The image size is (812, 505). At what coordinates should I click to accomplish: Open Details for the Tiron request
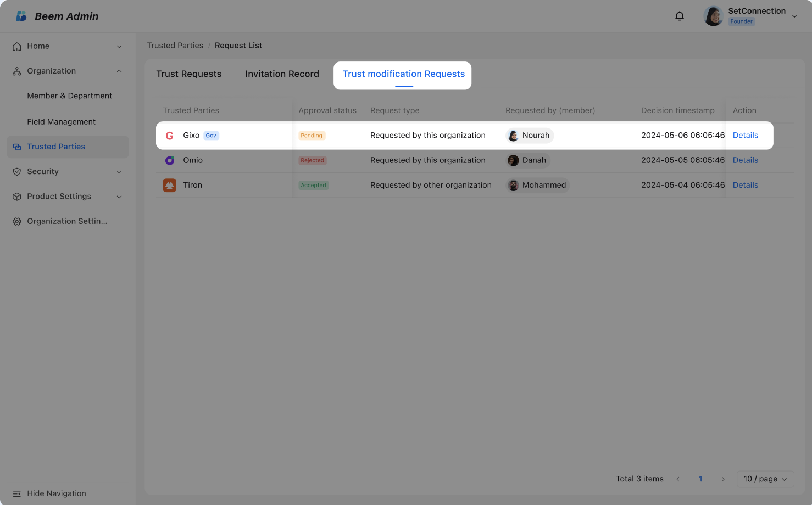click(x=745, y=185)
